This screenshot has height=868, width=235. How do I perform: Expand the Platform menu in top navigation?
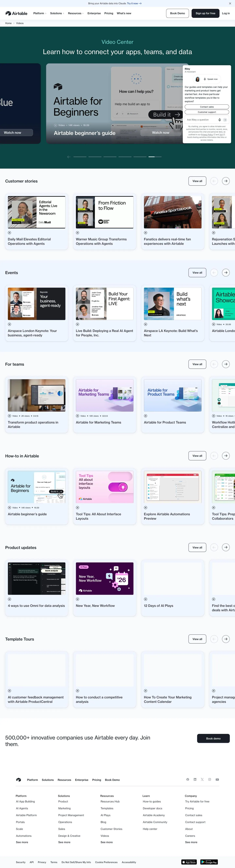[x=40, y=13]
